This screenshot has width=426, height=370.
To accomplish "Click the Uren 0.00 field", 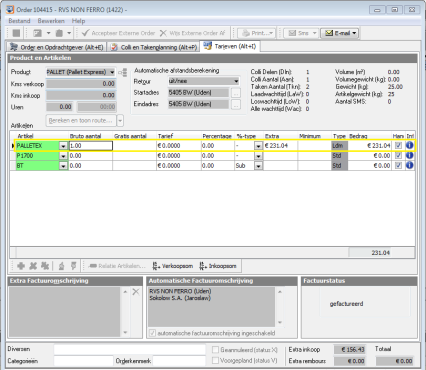I will pyautogui.click(x=59, y=107).
